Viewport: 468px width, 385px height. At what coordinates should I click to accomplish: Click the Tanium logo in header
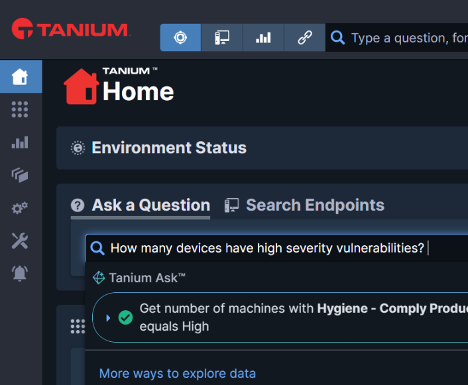click(x=71, y=29)
